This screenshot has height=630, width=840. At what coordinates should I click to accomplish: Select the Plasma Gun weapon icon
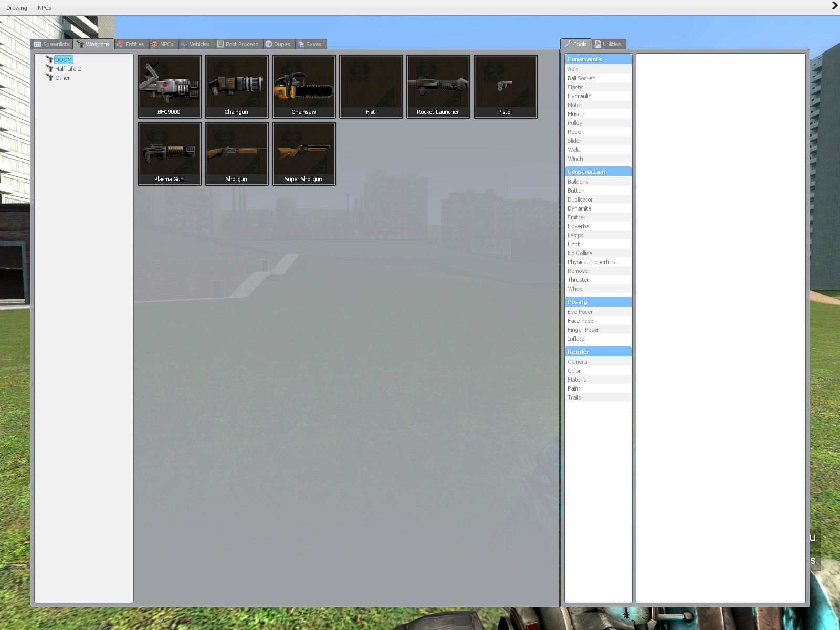(170, 154)
